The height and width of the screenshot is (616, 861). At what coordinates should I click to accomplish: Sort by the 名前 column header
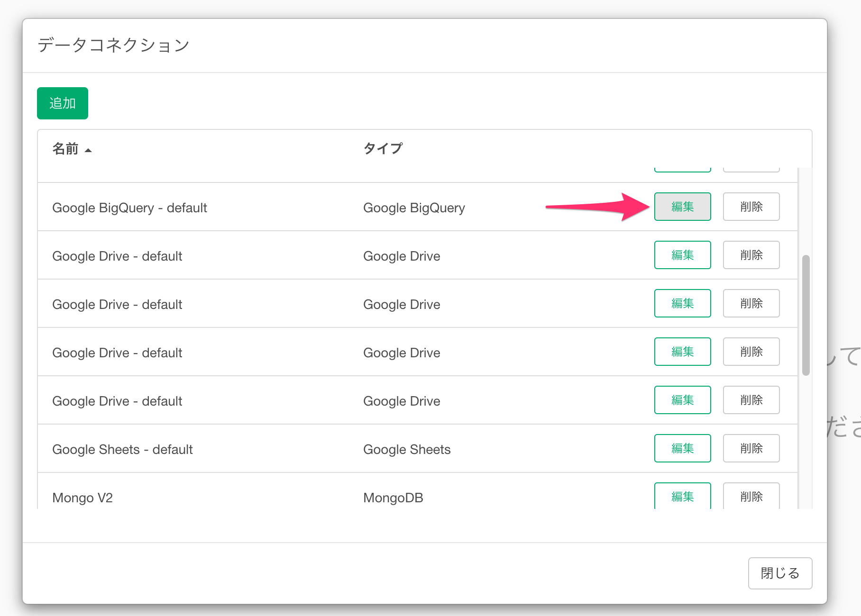(65, 149)
